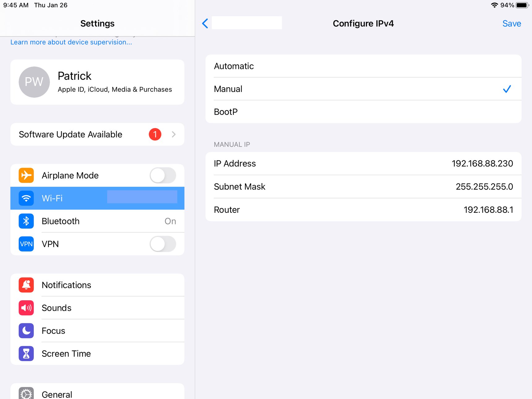This screenshot has height=399, width=532.
Task: Tap the blue VPN icon
Action: pos(26,244)
